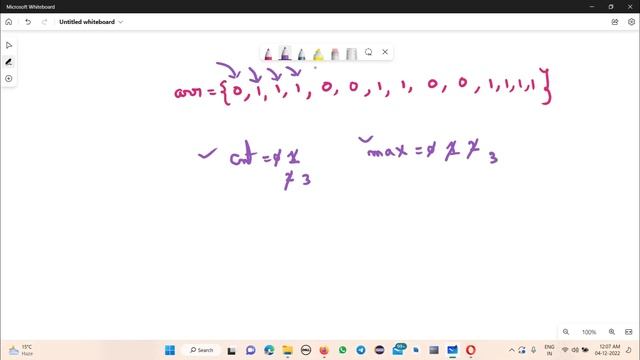The image size is (640, 360).
Task: Expand the chevron next to whiteboard name
Action: [120, 22]
